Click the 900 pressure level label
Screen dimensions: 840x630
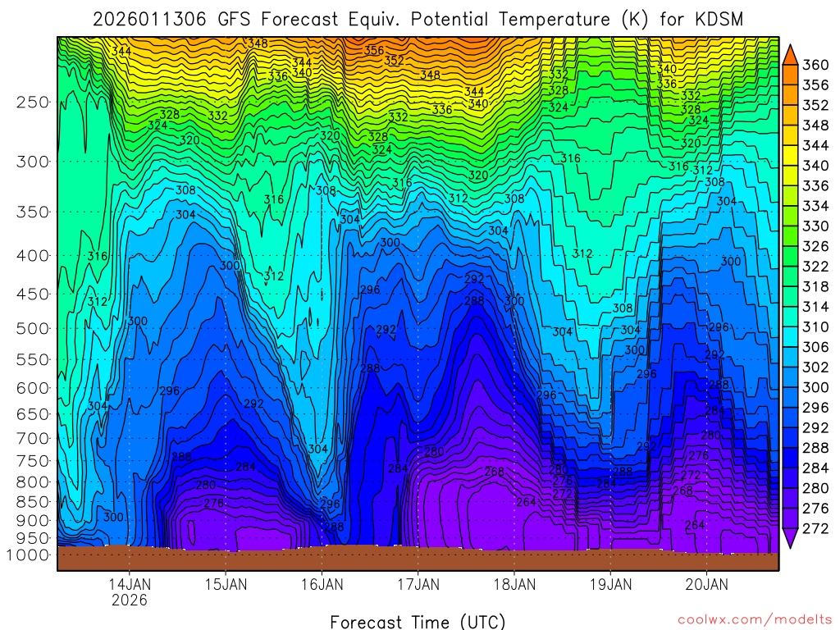(x=33, y=520)
